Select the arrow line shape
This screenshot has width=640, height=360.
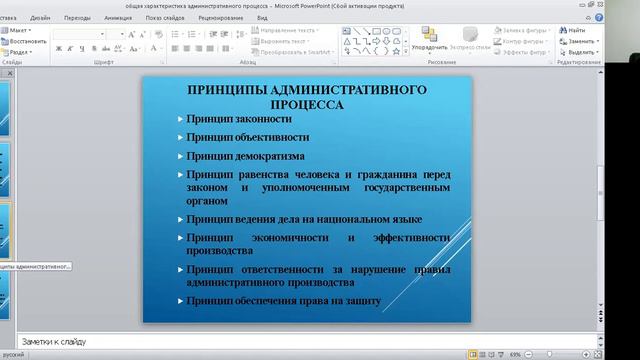coord(367,31)
